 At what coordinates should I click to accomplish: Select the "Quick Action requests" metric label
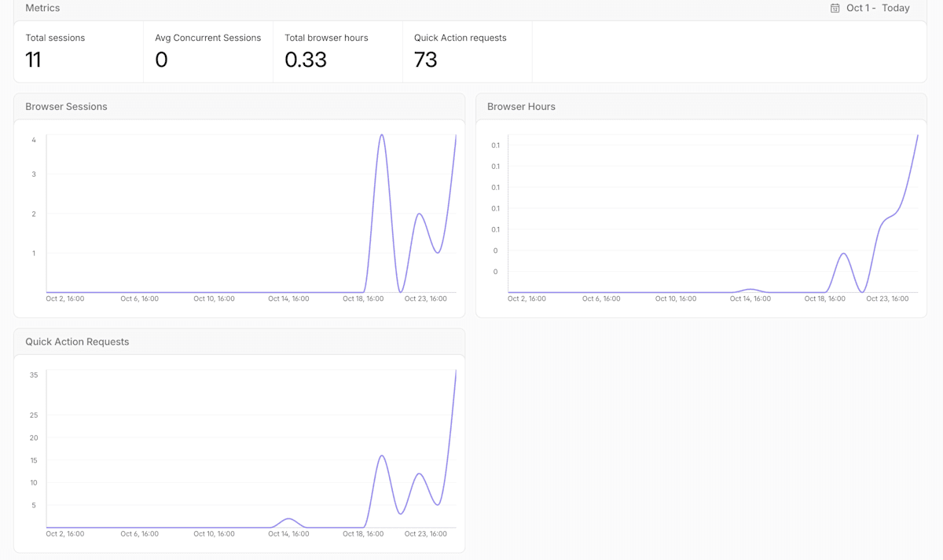(460, 38)
